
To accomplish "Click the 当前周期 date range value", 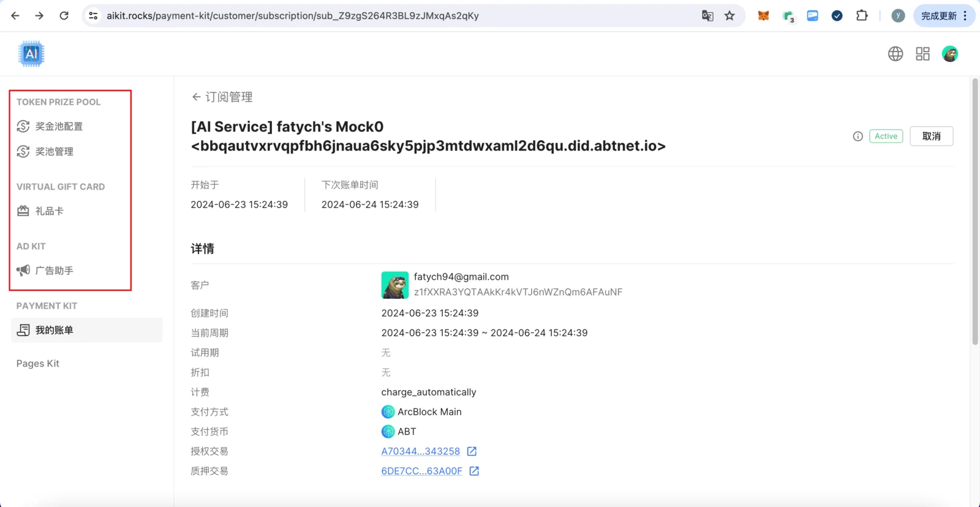I will pyautogui.click(x=484, y=333).
